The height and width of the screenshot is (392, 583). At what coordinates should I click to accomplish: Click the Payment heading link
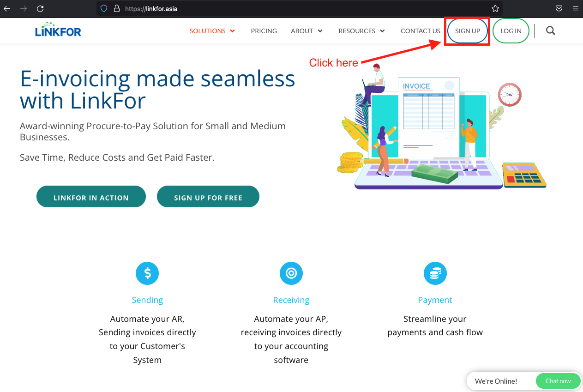pyautogui.click(x=435, y=300)
